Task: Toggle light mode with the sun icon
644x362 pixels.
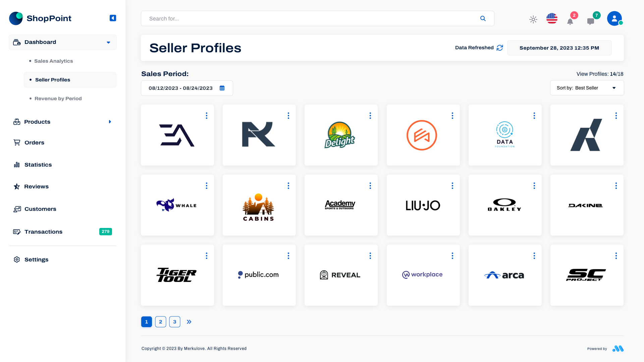Action: click(533, 19)
